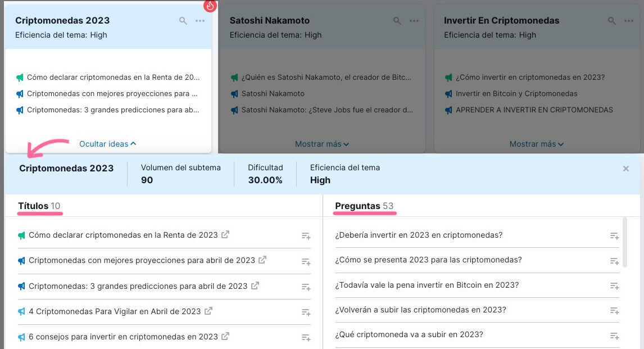Image resolution: width=644 pixels, height=349 pixels.
Task: Add '¿Debería invertir en 2023' question to list
Action: click(614, 236)
